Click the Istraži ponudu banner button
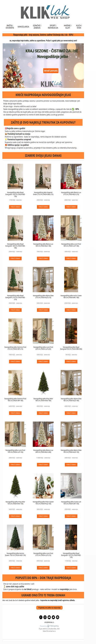 pos(51,71)
